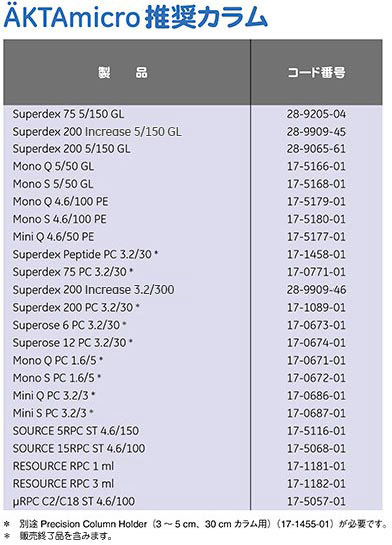
Task: Select Mini S PC 3.2/3 row
Action: (x=193, y=413)
